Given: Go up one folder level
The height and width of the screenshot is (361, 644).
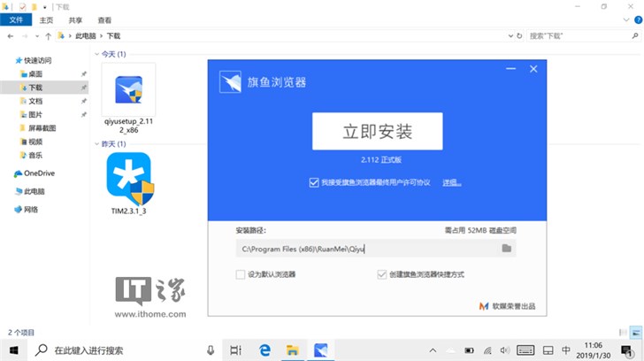Looking at the screenshot, I should pos(48,36).
